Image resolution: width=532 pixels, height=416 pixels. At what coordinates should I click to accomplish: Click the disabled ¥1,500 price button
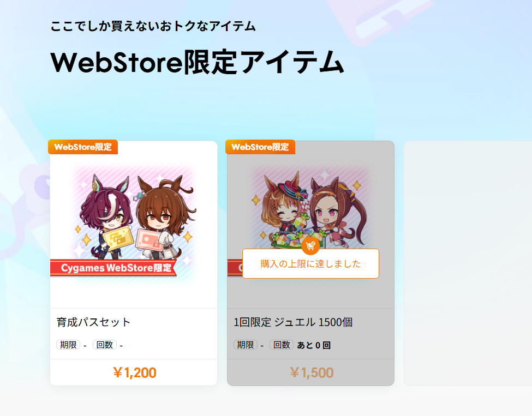click(x=311, y=372)
